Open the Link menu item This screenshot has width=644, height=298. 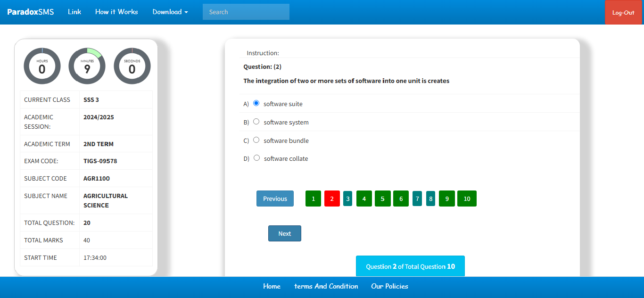(74, 12)
